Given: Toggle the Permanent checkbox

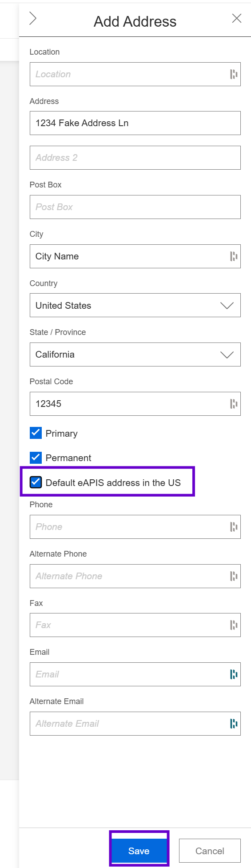Looking at the screenshot, I should tap(36, 458).
